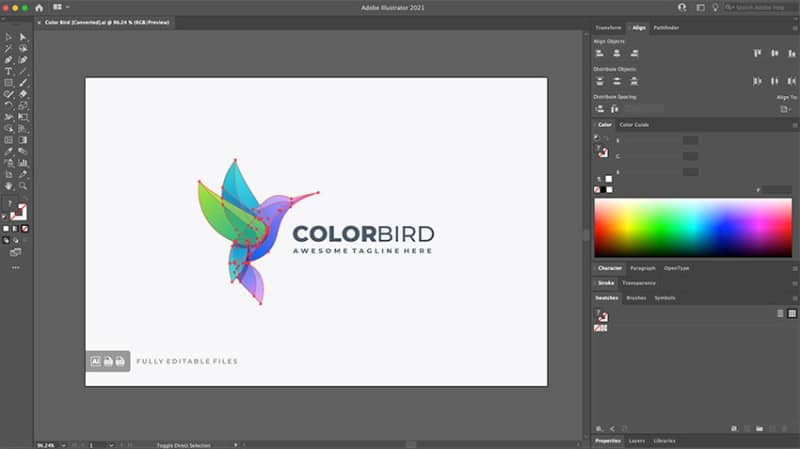Open the Align To dropdown
The width and height of the screenshot is (800, 449).
[x=785, y=109]
